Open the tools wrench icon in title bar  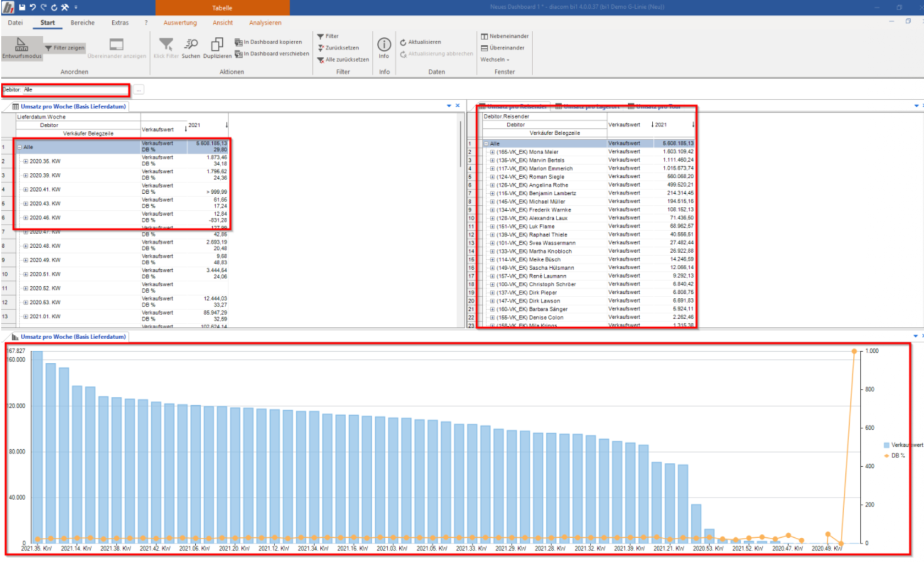click(65, 7)
